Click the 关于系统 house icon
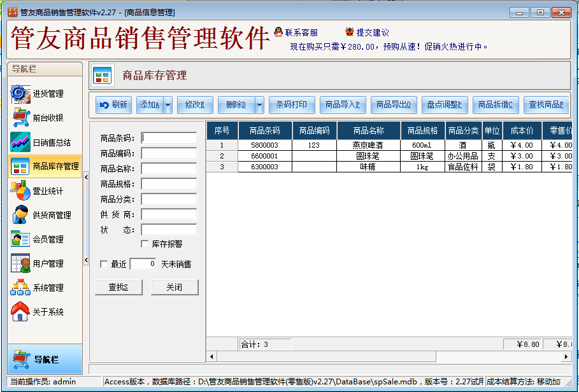 point(20,312)
